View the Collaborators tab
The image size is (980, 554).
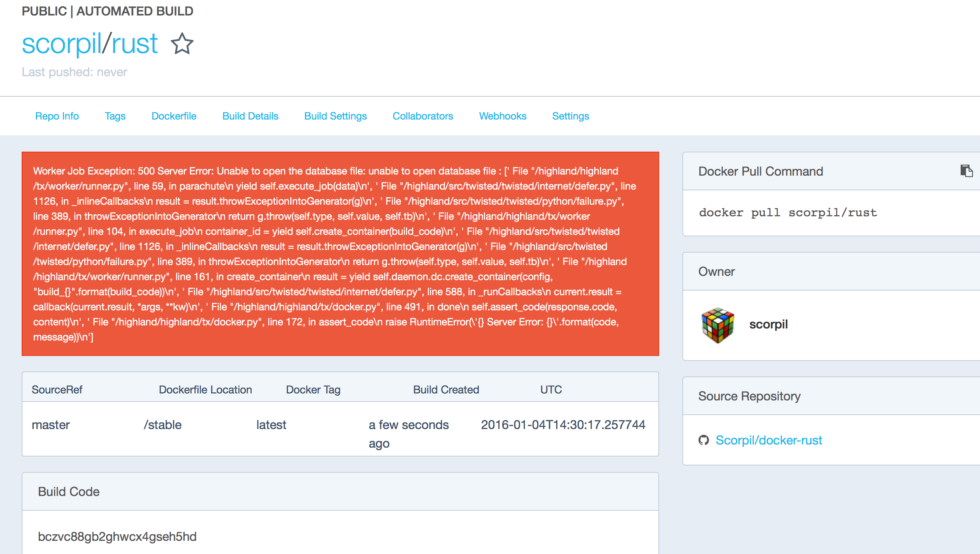click(423, 116)
